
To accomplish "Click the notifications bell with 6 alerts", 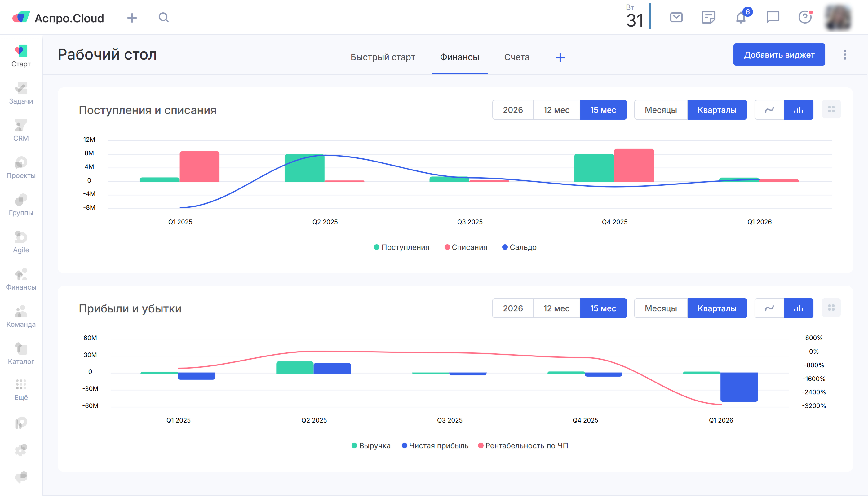I will 741,17.
